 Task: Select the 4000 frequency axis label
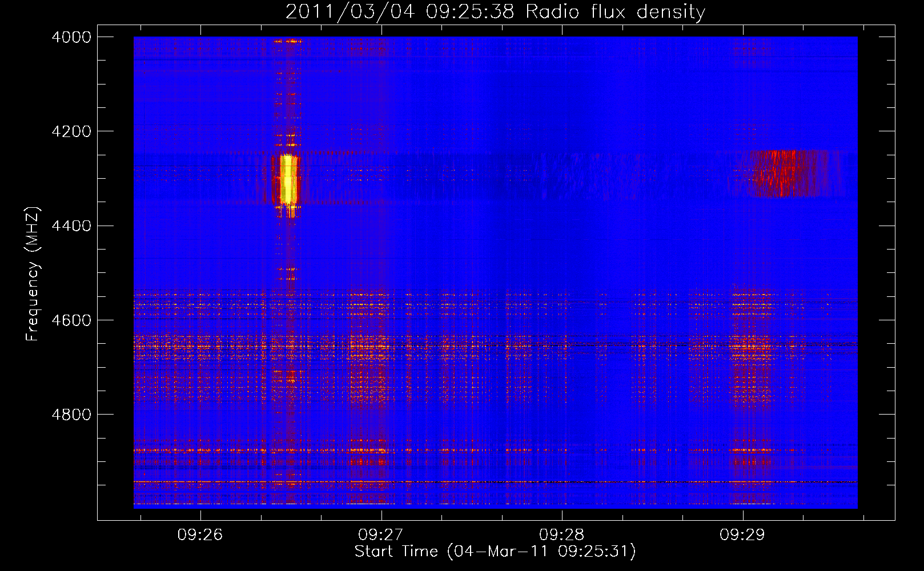(71, 37)
